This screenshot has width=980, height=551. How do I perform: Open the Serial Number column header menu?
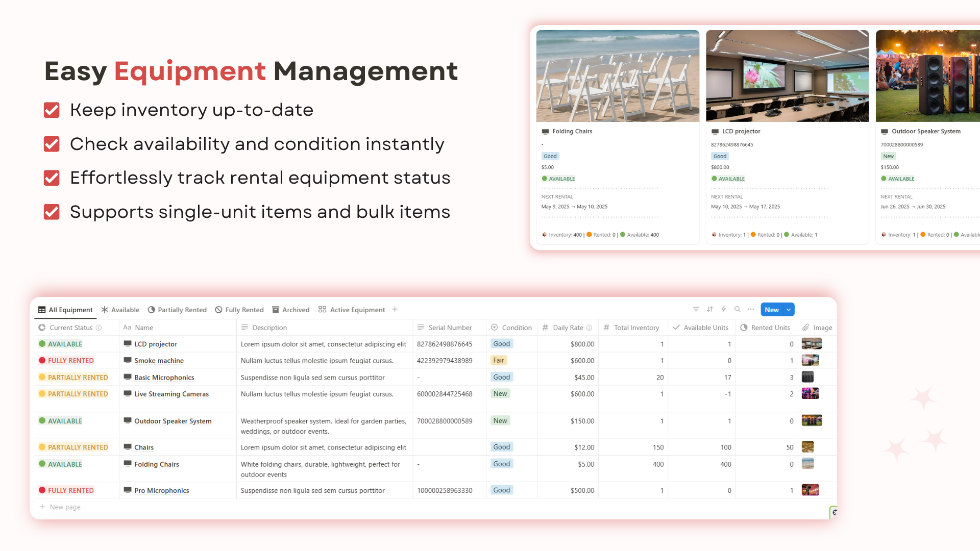(x=449, y=328)
